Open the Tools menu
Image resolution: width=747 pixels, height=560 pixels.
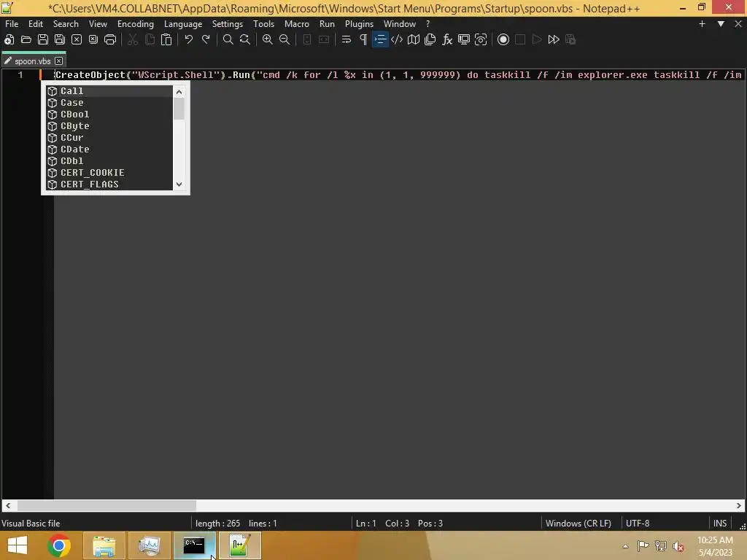pos(263,24)
